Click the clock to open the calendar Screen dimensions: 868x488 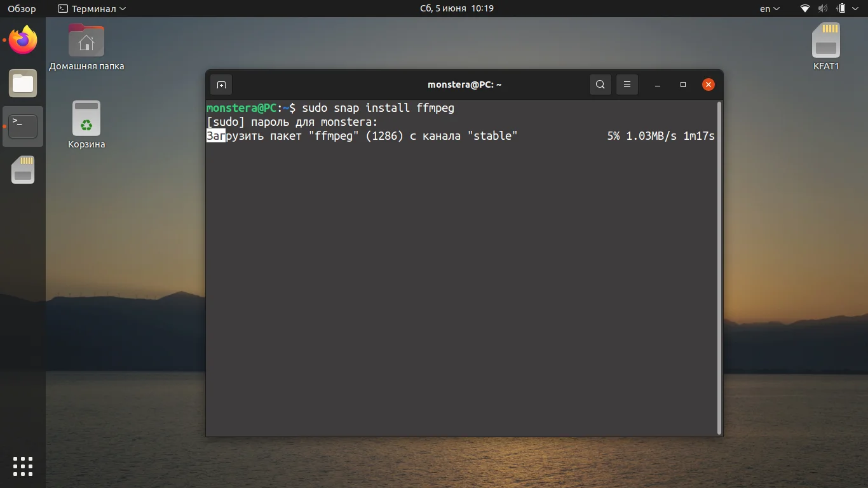(457, 8)
